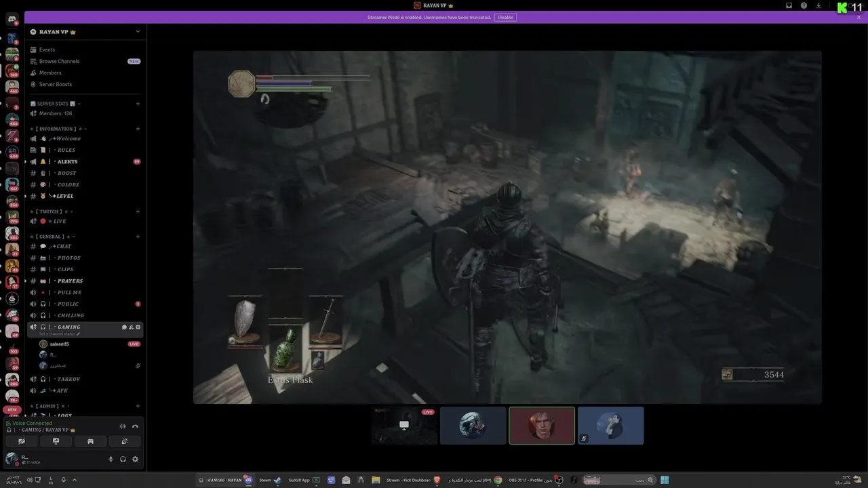The width and height of the screenshot is (868, 488).
Task: Start an activity with the gamepad icon
Action: 90,441
